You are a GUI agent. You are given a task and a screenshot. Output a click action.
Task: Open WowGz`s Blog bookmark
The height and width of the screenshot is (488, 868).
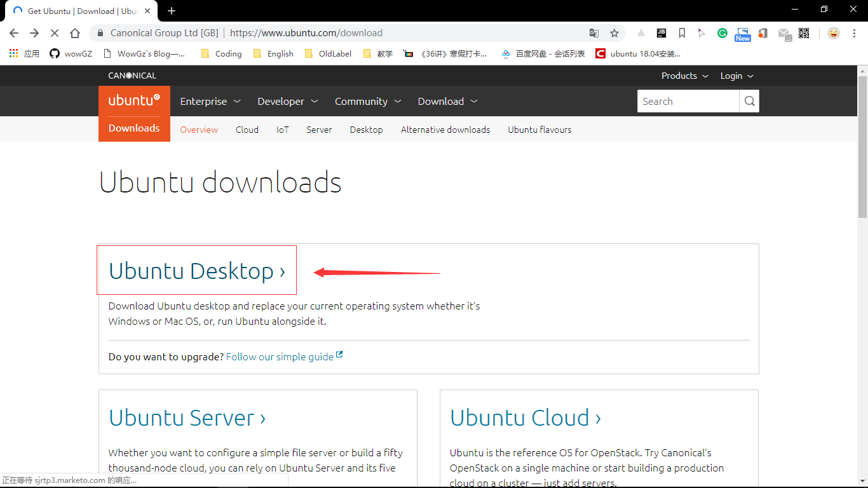pyautogui.click(x=144, y=54)
